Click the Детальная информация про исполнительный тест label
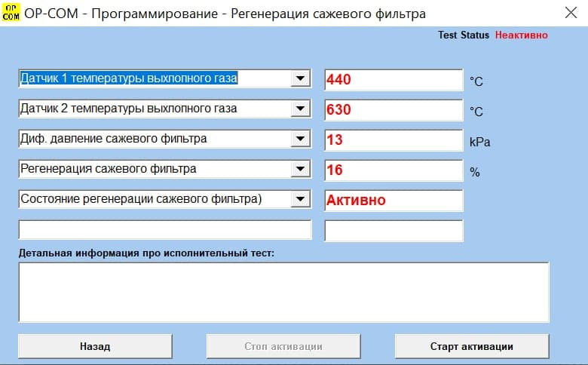This screenshot has width=588, height=365. coord(146,253)
